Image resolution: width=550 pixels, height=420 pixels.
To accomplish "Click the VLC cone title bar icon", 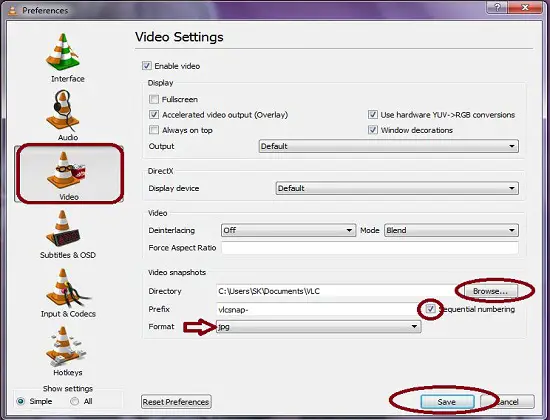I will click(13, 11).
